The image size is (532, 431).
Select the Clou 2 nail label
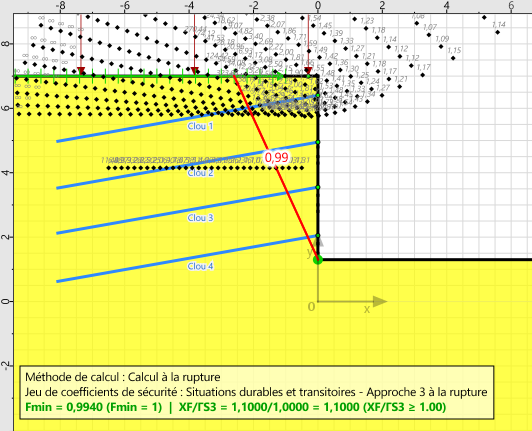(200, 173)
